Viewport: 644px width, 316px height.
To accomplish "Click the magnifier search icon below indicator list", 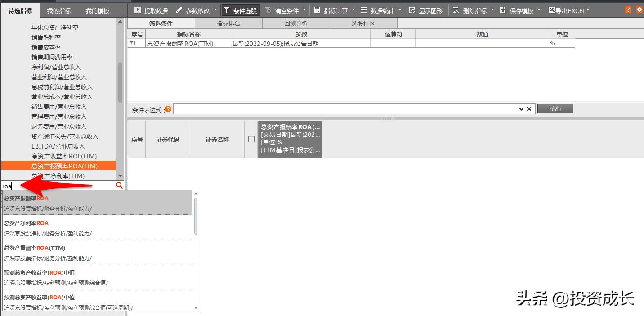I will (119, 185).
